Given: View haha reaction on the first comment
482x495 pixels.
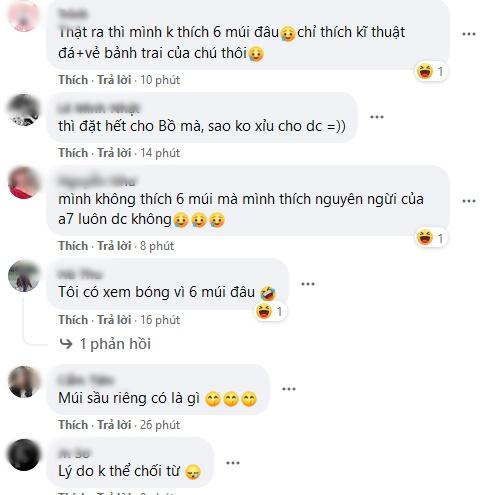Looking at the screenshot, I should point(430,71).
